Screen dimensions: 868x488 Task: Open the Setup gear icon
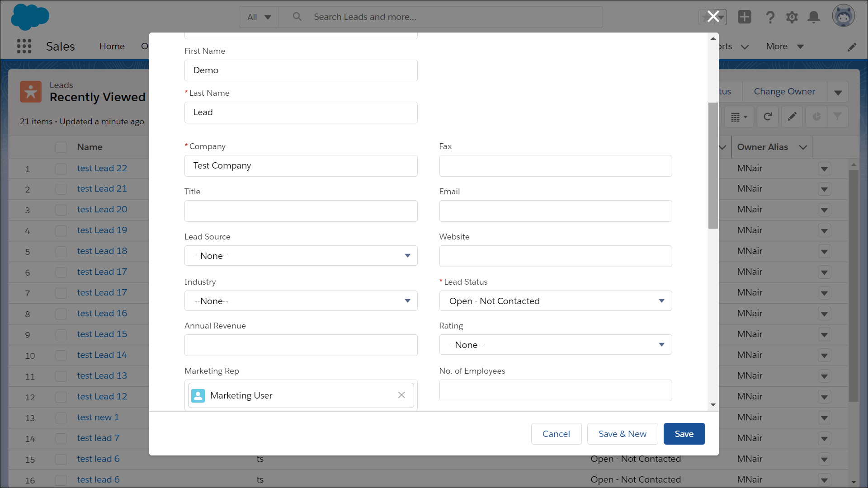pos(792,17)
